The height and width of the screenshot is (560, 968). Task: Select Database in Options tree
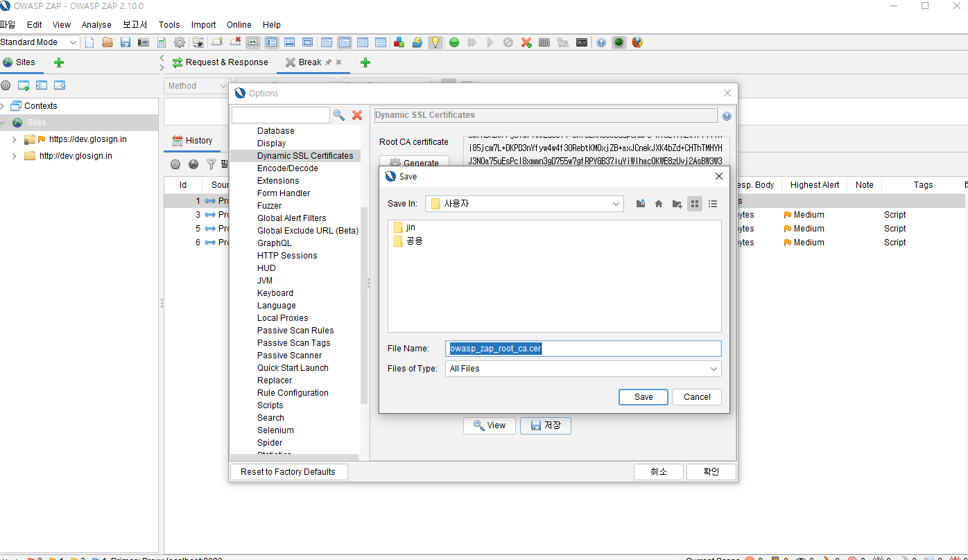point(275,131)
